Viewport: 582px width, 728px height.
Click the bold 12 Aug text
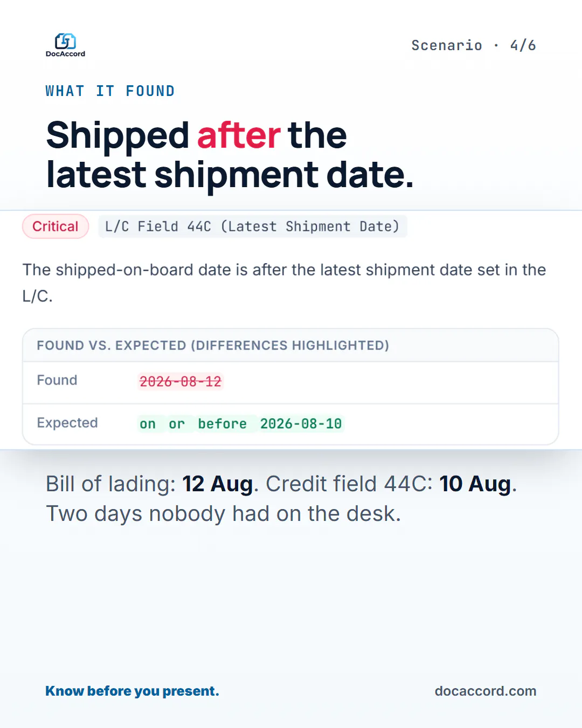[x=218, y=484]
